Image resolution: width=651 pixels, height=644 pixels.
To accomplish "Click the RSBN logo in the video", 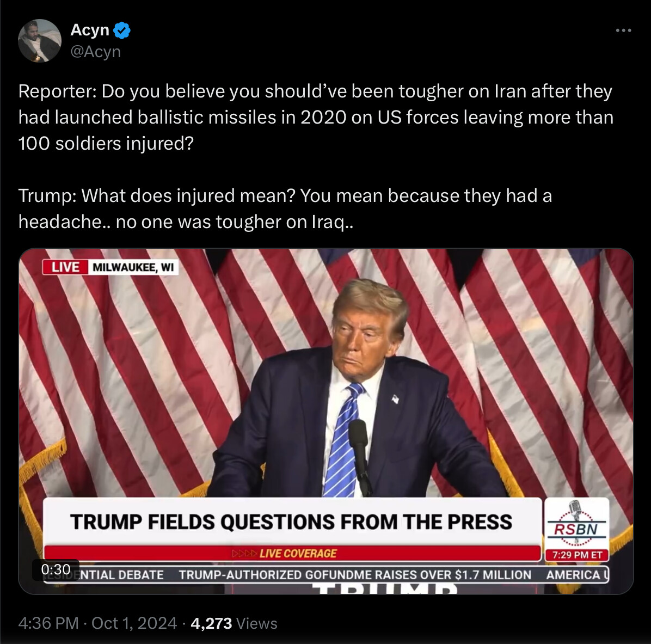I will (x=576, y=524).
